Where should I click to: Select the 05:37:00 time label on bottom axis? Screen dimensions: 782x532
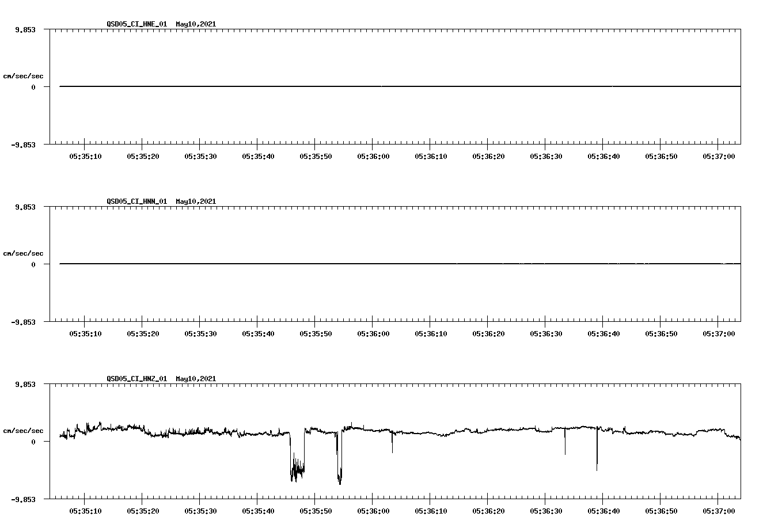(718, 510)
